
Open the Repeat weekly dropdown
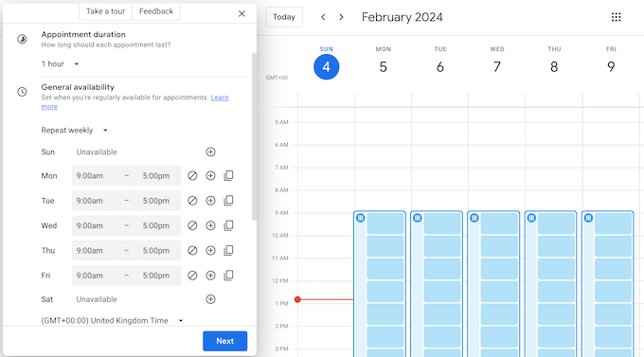click(74, 131)
